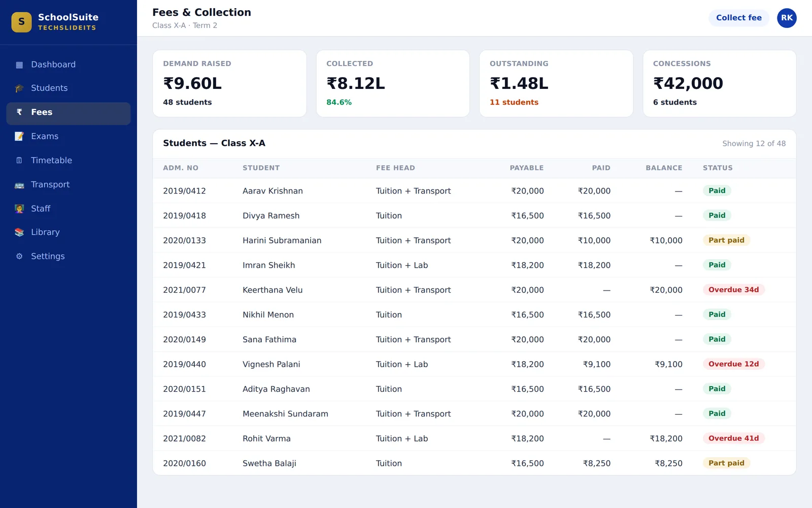Open the Dashboard menu item
This screenshot has width=812, height=508.
click(68, 65)
